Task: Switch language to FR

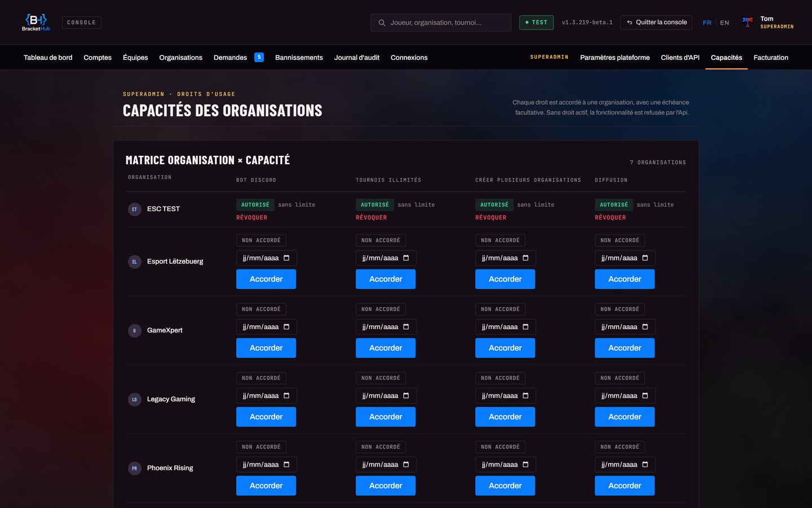Action: (707, 23)
